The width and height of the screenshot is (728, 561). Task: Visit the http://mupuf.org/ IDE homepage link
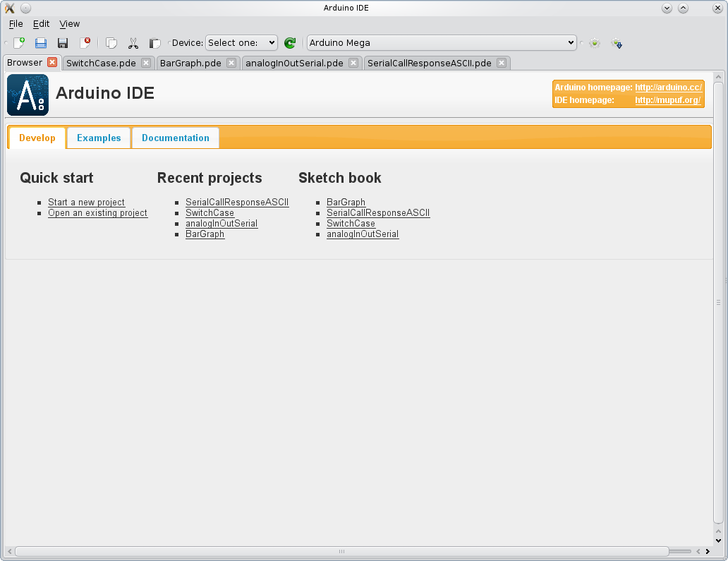(667, 100)
